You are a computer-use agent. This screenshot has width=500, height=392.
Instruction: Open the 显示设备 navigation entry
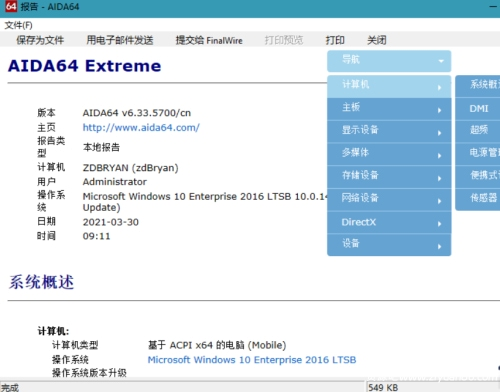[x=389, y=131]
